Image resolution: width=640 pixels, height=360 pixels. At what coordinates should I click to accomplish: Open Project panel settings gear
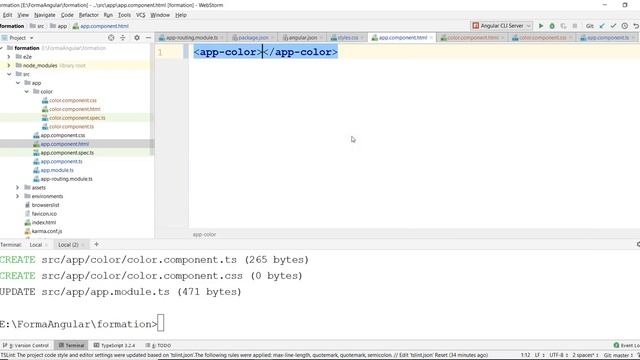137,38
